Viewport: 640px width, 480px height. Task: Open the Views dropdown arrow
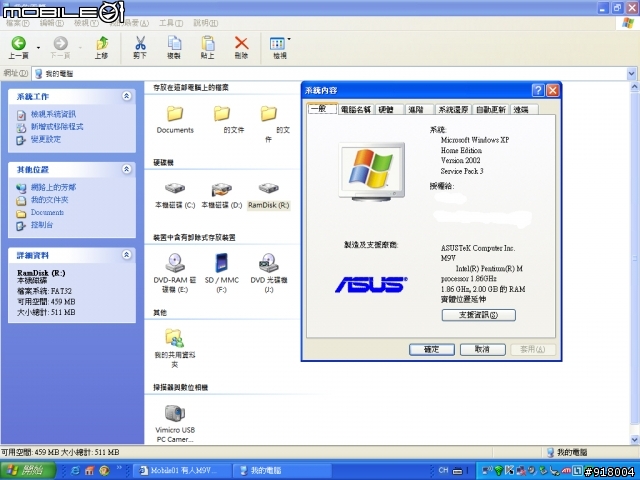point(289,40)
